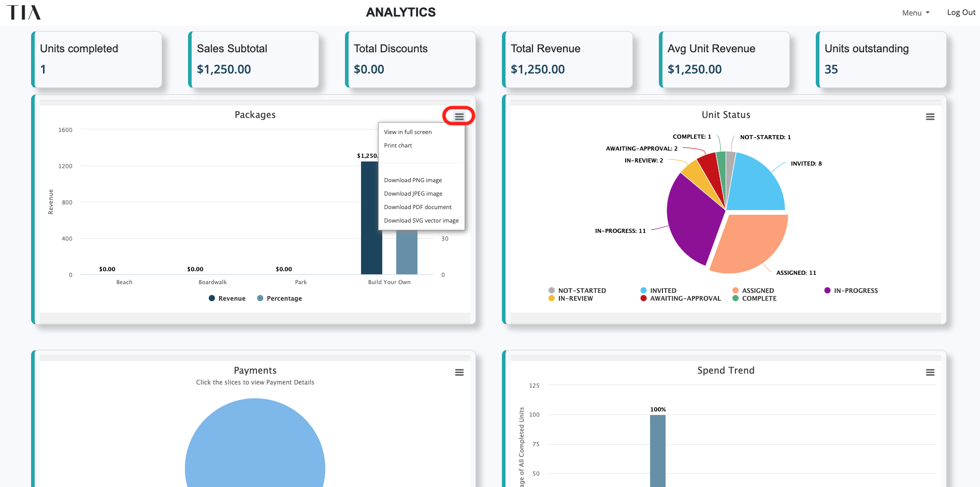Open the Payments chart hamburger menu
The height and width of the screenshot is (487, 980).
[x=459, y=372]
